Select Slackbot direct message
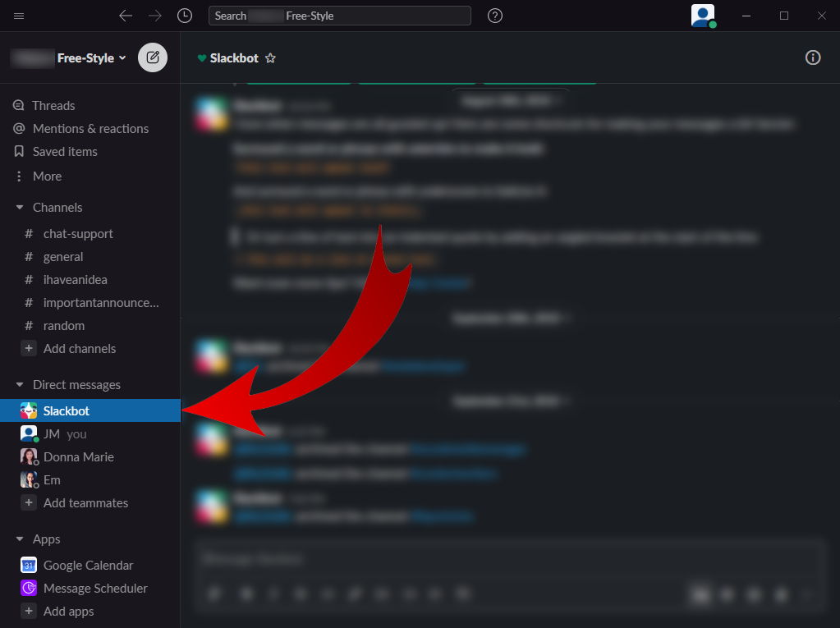Viewport: 840px width, 628px height. tap(90, 410)
